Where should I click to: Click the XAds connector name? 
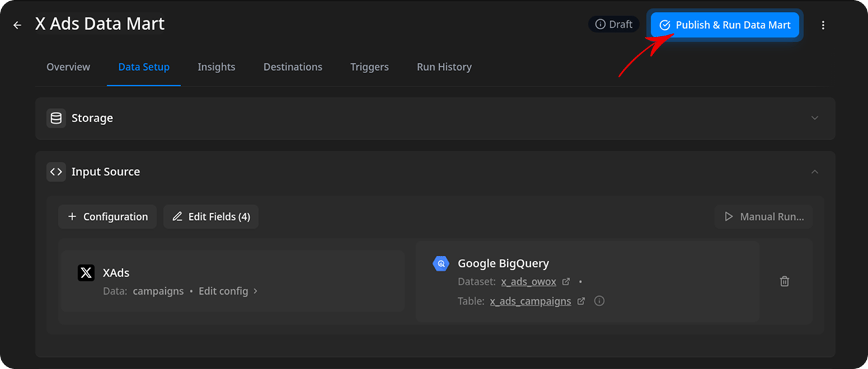(x=116, y=272)
